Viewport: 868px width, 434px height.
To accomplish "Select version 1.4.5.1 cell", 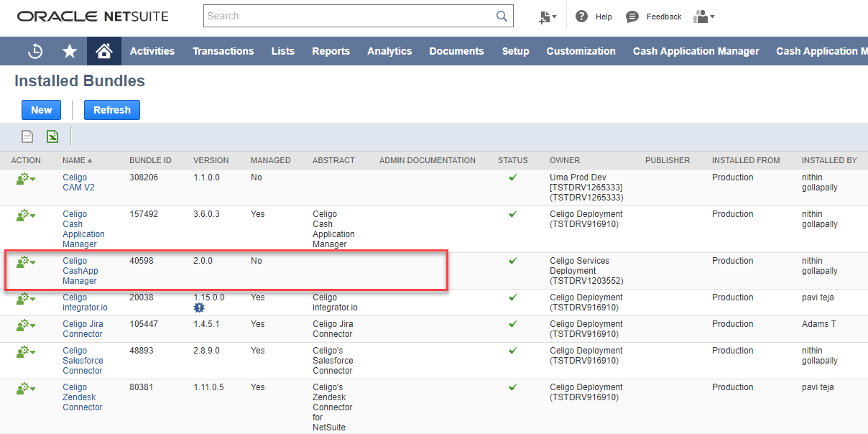I will (x=207, y=324).
